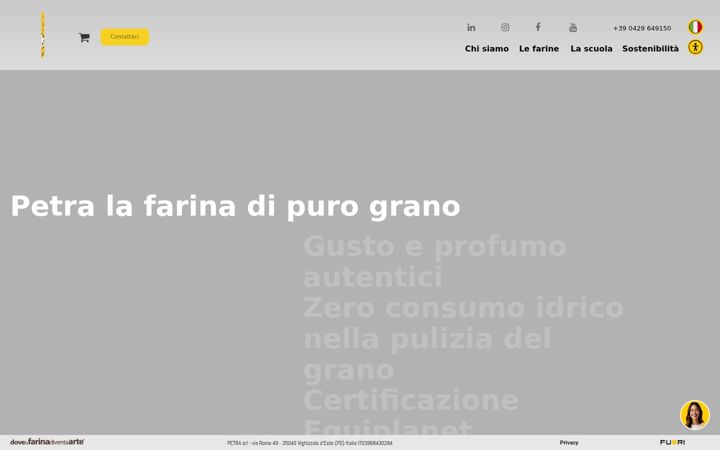
Task: Click the Petra logo in header
Action: pyautogui.click(x=43, y=35)
